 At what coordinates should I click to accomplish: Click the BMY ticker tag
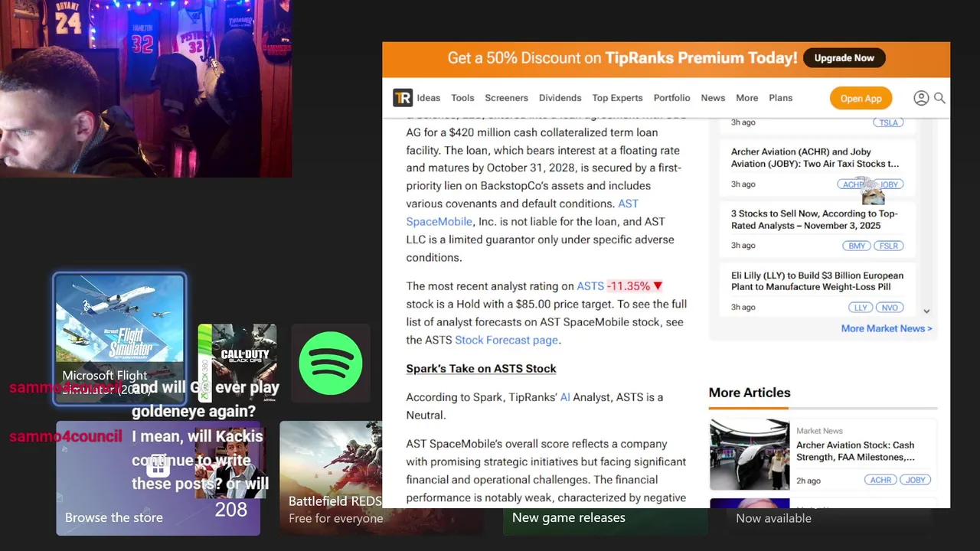point(857,246)
